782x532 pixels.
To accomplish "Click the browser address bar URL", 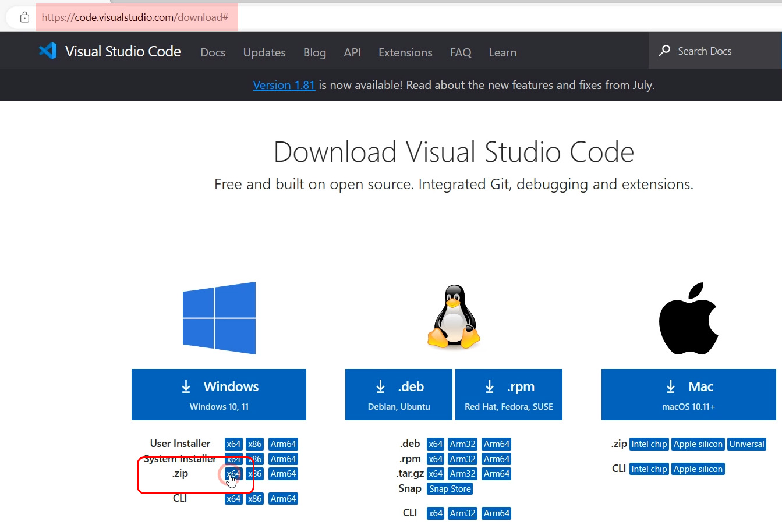I will (x=136, y=17).
